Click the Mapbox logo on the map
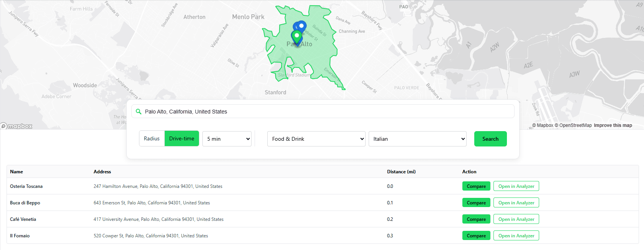644x250 pixels. point(17,126)
